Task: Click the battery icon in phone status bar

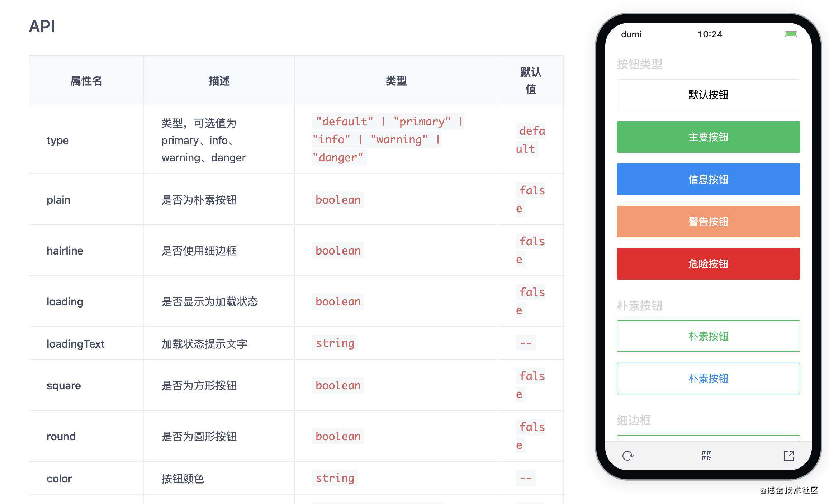Action: [791, 34]
